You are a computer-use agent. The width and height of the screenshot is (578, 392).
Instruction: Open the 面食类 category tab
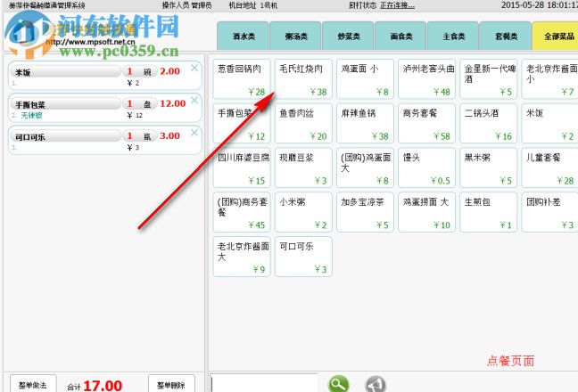(x=400, y=36)
